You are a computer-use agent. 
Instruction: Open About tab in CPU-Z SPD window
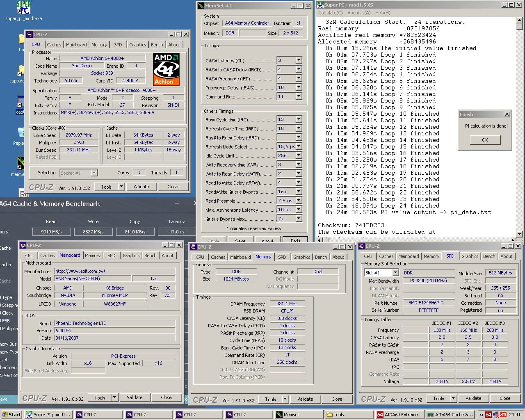pos(506,256)
